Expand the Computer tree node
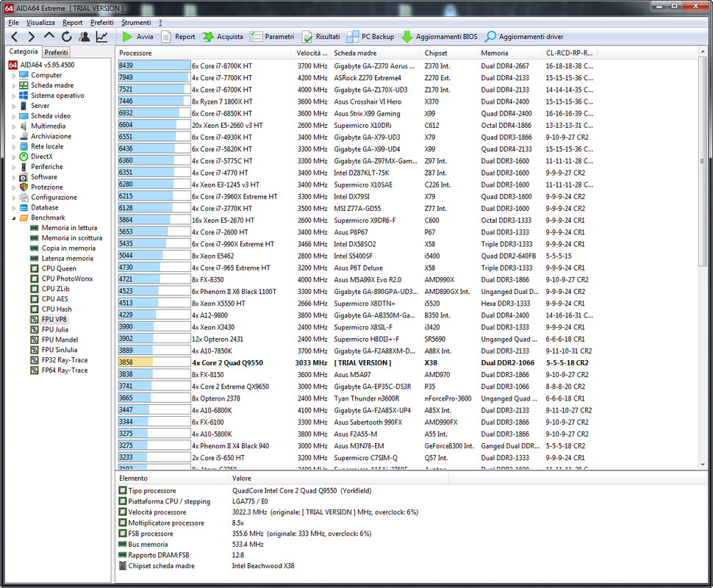This screenshot has height=588, width=713. tap(14, 76)
